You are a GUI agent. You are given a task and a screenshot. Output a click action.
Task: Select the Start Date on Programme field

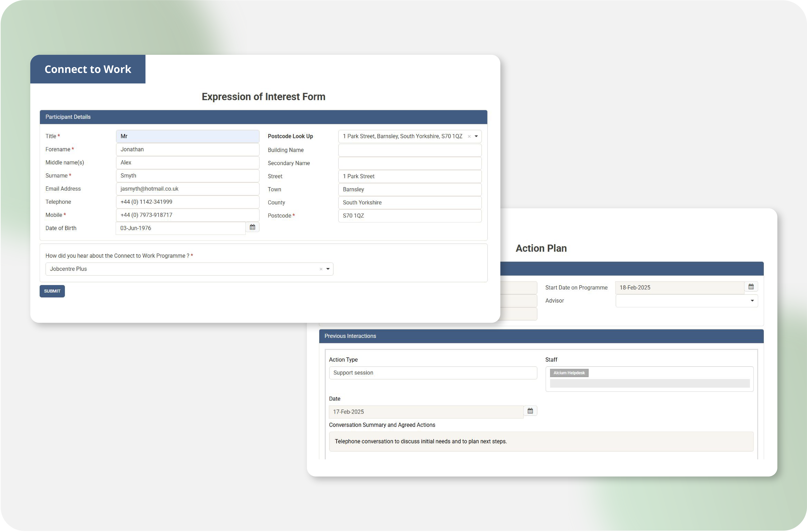680,288
